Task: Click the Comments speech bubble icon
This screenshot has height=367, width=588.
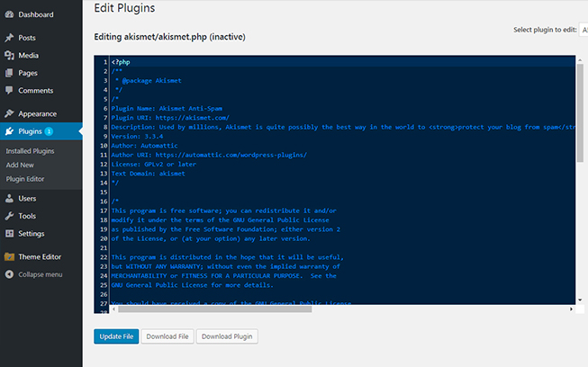Action: point(9,90)
